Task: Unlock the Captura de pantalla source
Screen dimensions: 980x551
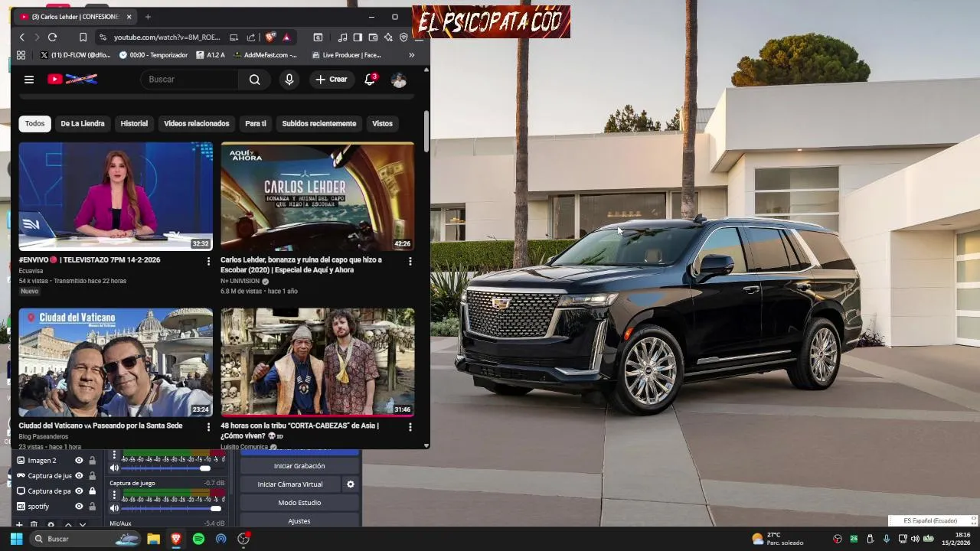Action: 92,491
